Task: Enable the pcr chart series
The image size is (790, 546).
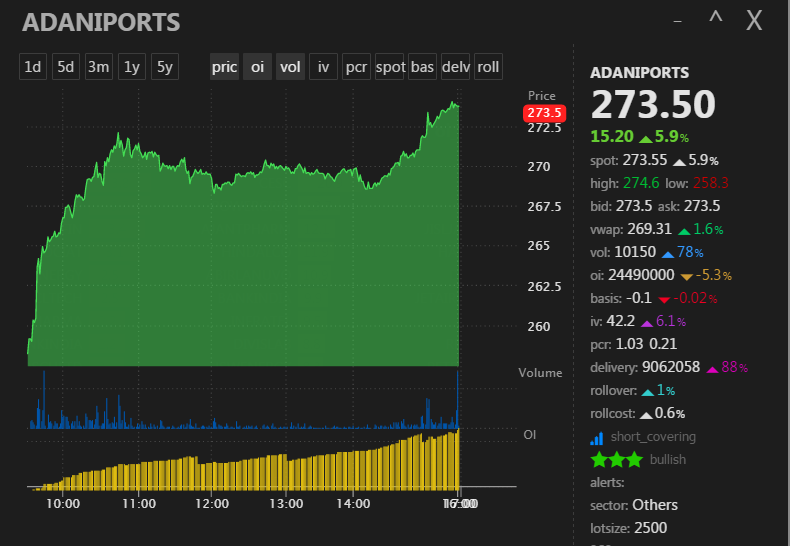Action: [356, 67]
